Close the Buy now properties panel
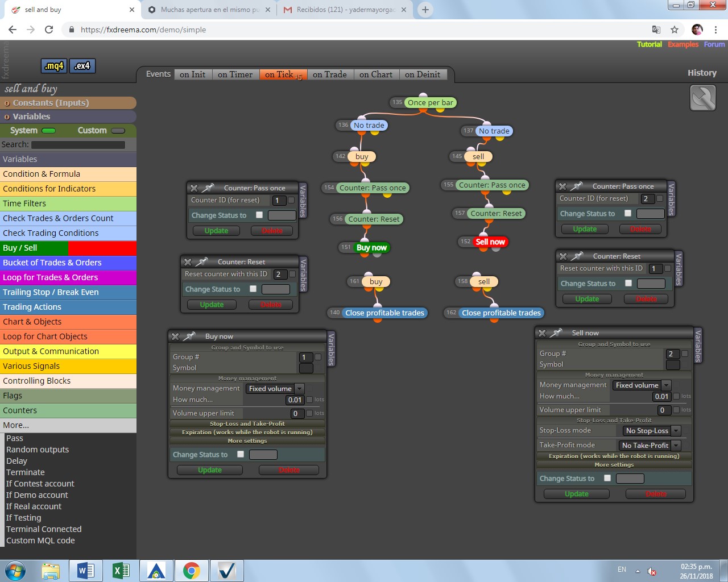 [175, 336]
